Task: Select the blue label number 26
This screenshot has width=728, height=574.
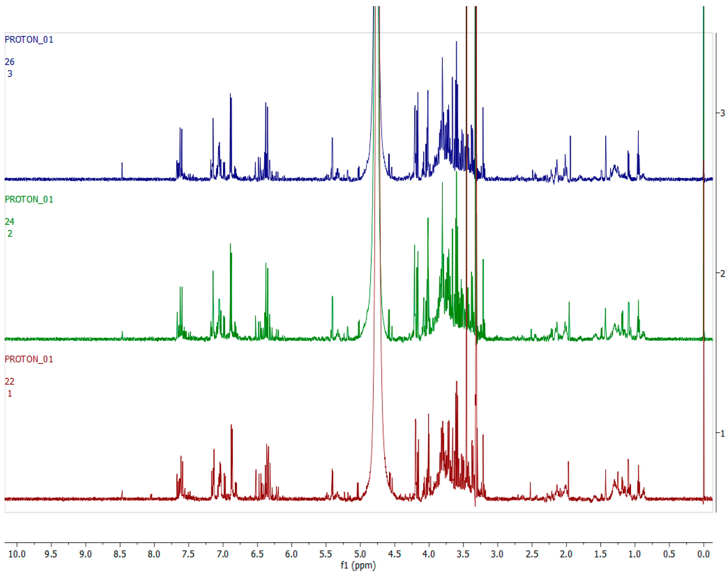Action: click(x=9, y=62)
